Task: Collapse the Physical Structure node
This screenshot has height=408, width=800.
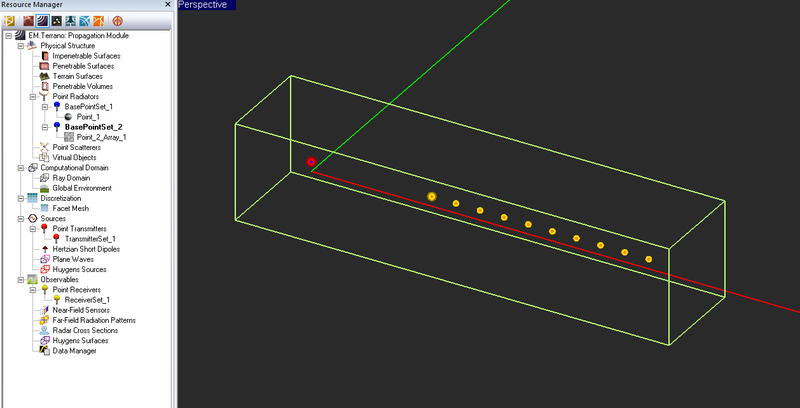Action: click(20, 46)
